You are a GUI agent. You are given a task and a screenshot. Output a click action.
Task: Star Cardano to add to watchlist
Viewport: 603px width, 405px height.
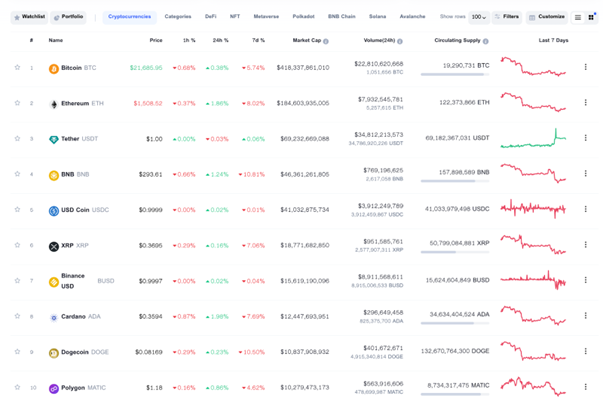pyautogui.click(x=17, y=316)
